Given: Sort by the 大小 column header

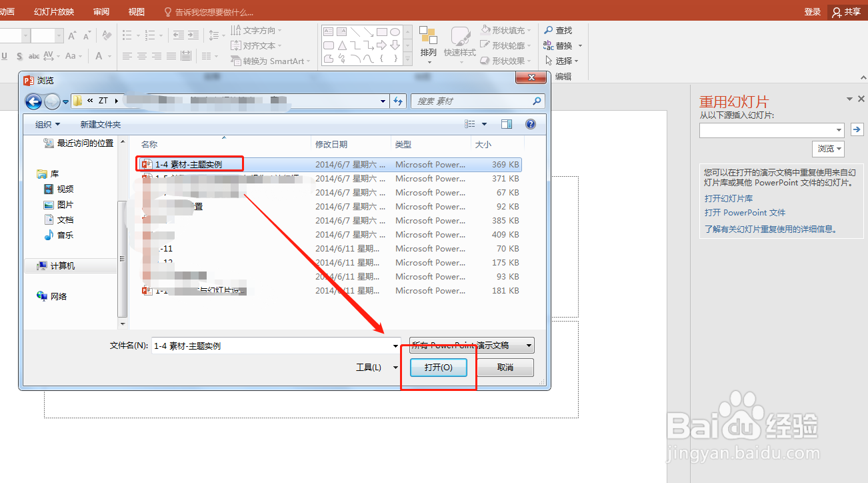Looking at the screenshot, I should click(x=497, y=144).
